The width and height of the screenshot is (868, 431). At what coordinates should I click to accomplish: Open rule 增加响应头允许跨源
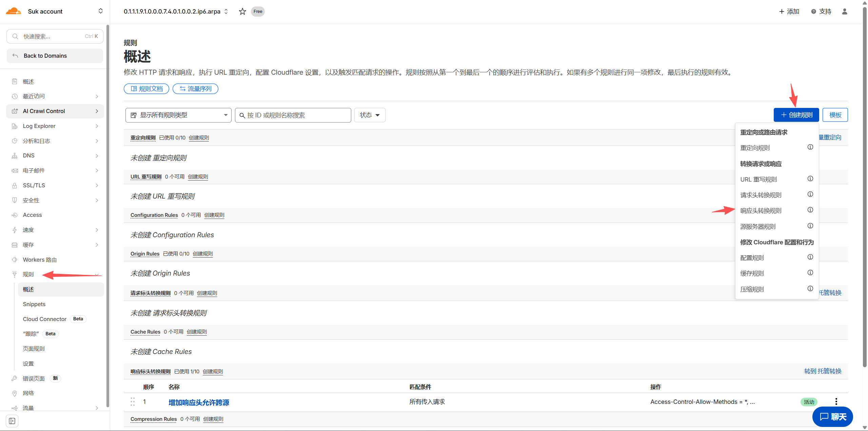199,402
